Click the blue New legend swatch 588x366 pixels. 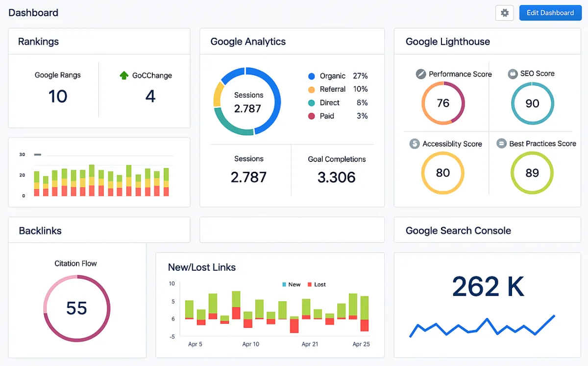(x=284, y=285)
